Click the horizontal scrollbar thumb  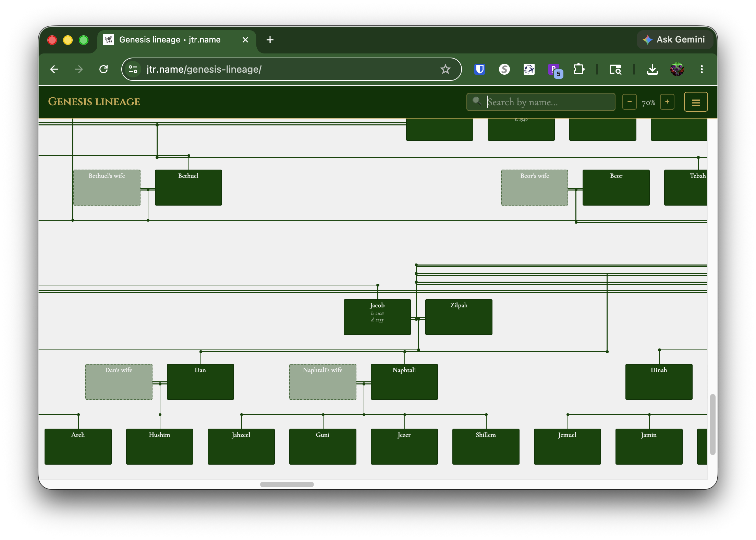(287, 484)
